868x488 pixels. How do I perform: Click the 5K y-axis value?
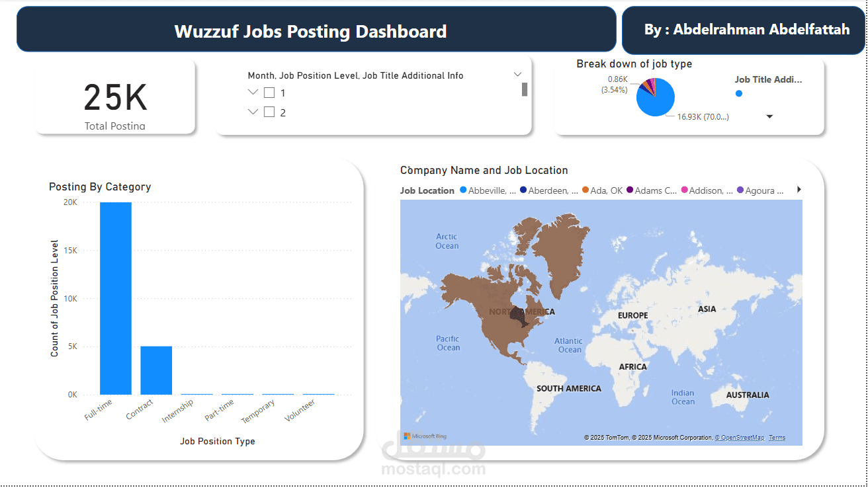[x=72, y=346]
